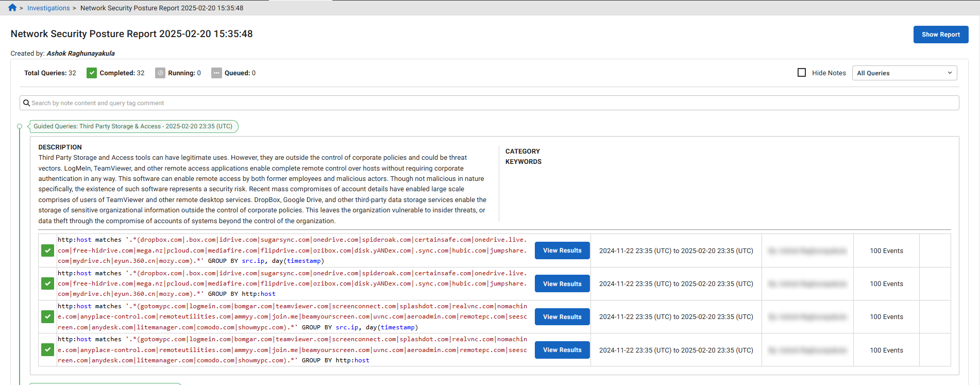Image resolution: width=980 pixels, height=385 pixels.
Task: Click the Show Report button
Action: [x=940, y=35]
